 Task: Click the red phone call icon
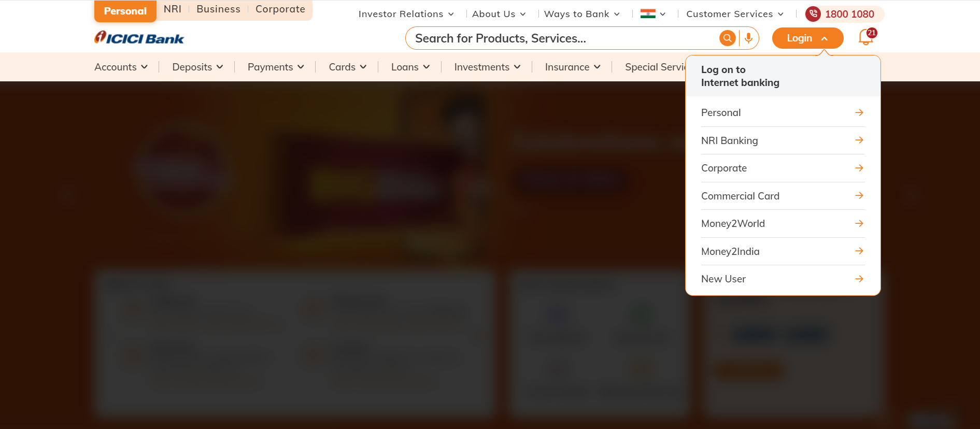click(x=813, y=14)
